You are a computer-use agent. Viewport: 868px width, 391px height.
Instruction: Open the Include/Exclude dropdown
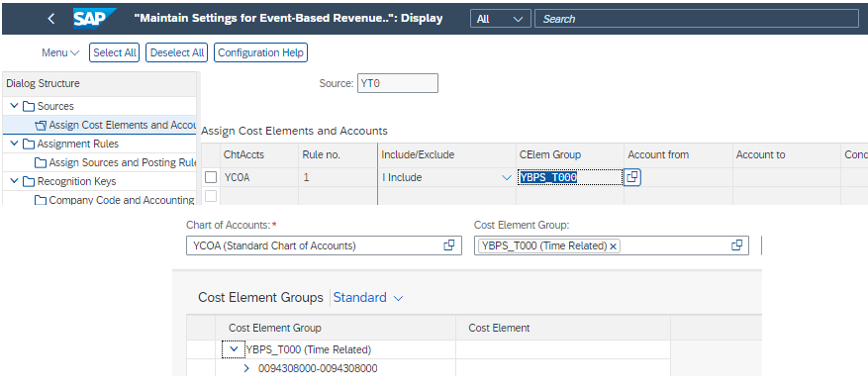[506, 178]
